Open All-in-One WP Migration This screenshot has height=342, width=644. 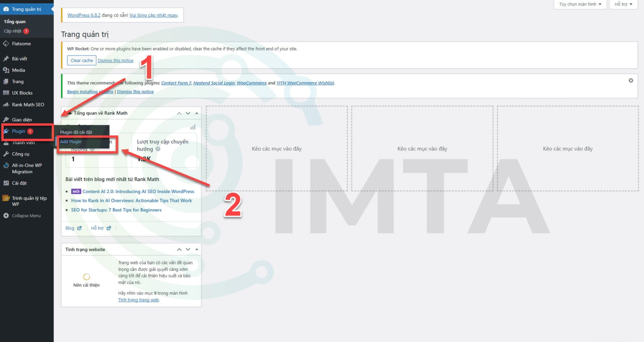26,168
